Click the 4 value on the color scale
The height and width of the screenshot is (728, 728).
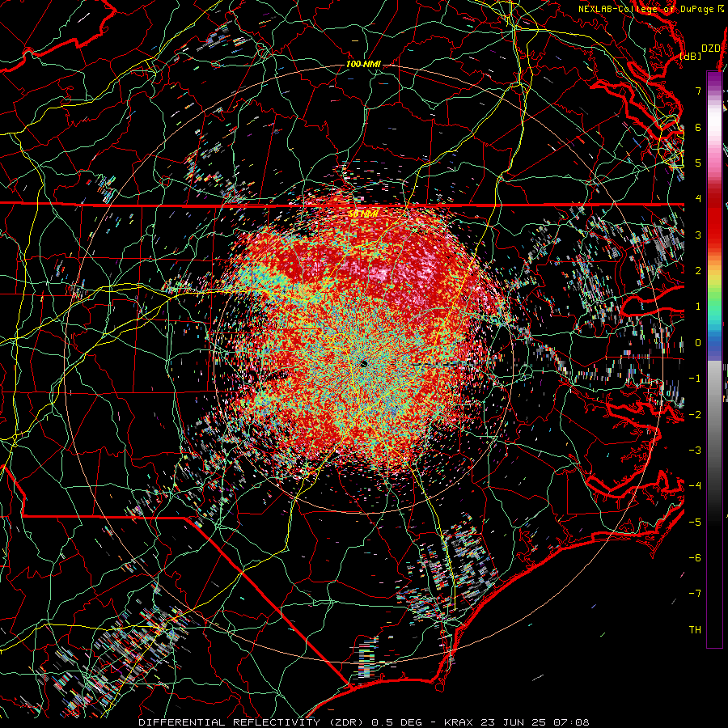click(x=698, y=199)
